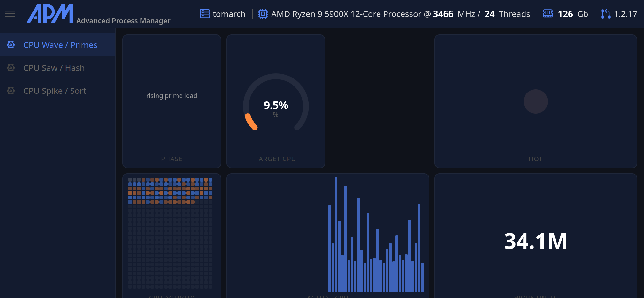Click the 1.2.17 version number
644x298 pixels.
(x=625, y=14)
